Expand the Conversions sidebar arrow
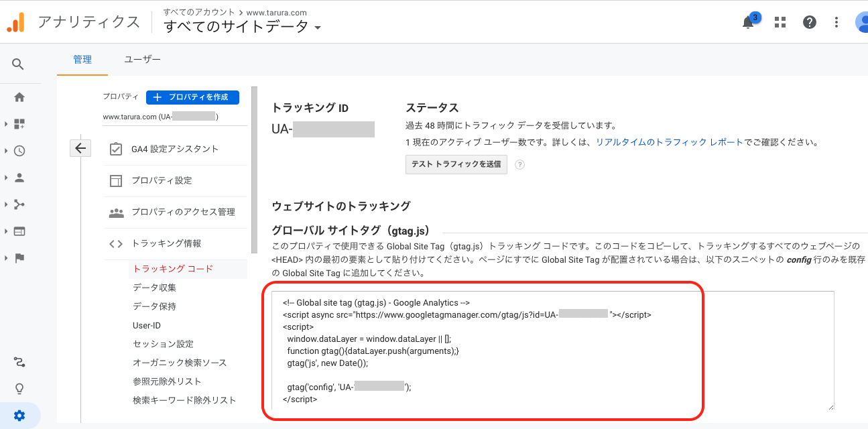The width and height of the screenshot is (868, 429). tap(6, 258)
